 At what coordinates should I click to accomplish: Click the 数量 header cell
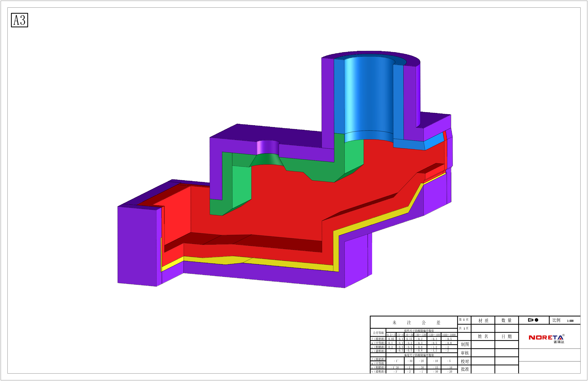[x=506, y=320]
